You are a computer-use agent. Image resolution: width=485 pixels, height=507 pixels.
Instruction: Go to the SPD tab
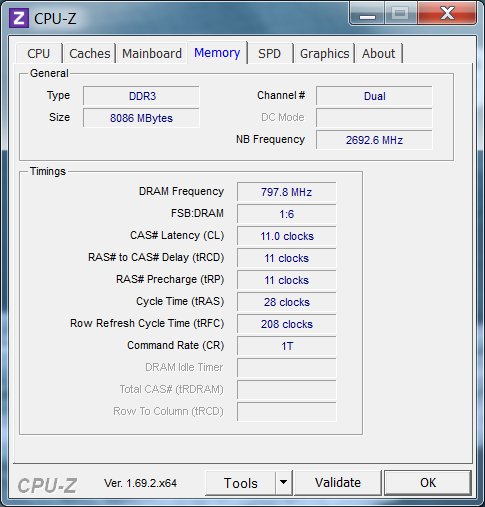click(x=269, y=53)
